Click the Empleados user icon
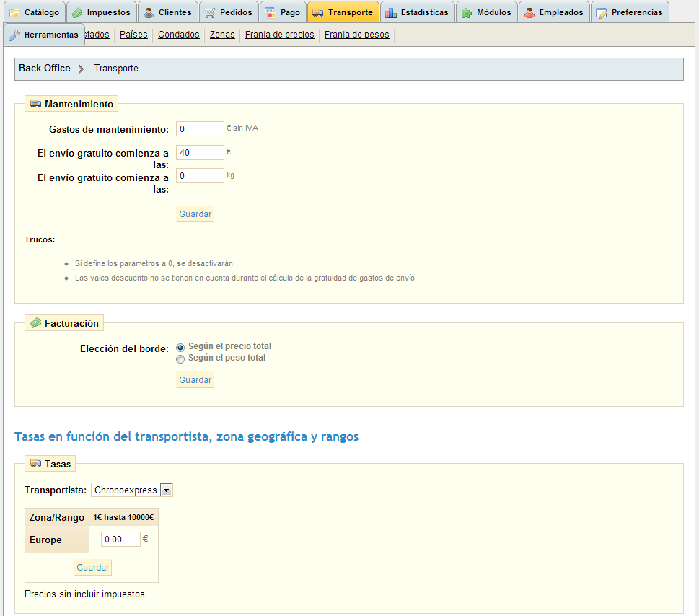Screen dimensions: 699x616 point(529,13)
